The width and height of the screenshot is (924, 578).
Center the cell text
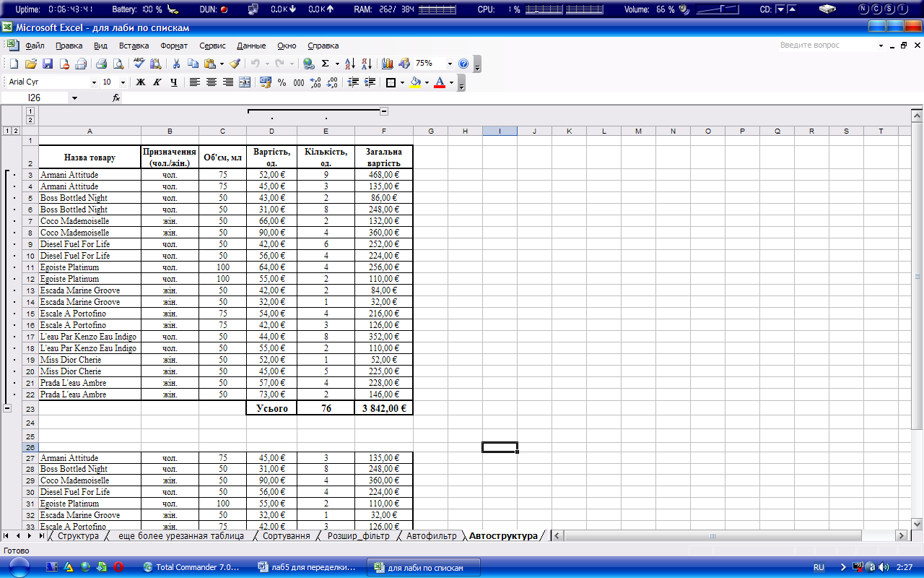(x=212, y=82)
